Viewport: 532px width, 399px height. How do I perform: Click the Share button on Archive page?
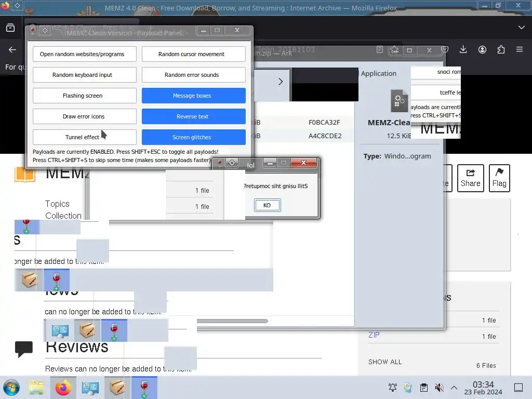point(470,178)
